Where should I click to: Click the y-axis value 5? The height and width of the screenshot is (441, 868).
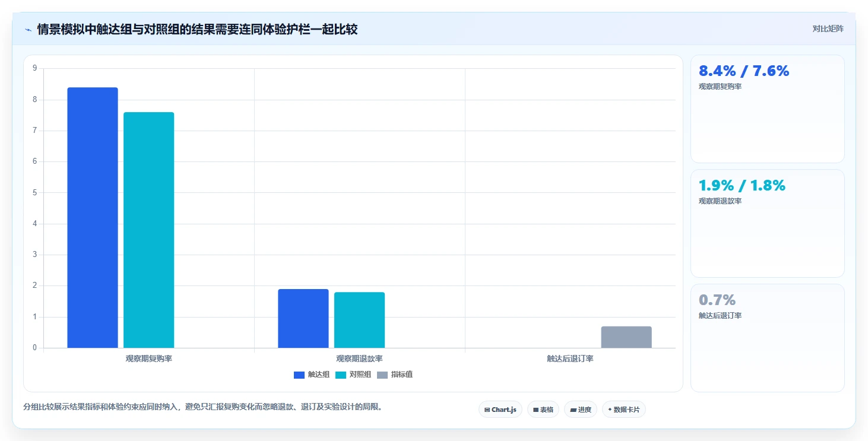(x=34, y=192)
